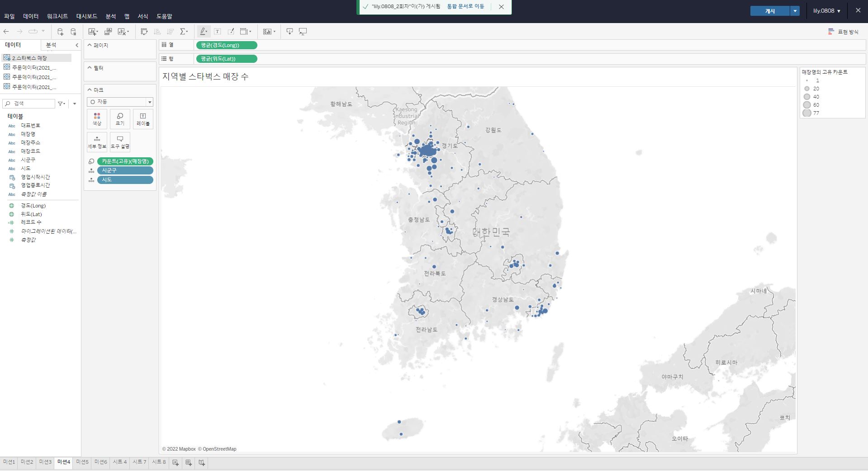Image resolution: width=868 pixels, height=471 pixels.
Task: Click the 시군구 pill in Marks card
Action: pos(125,170)
